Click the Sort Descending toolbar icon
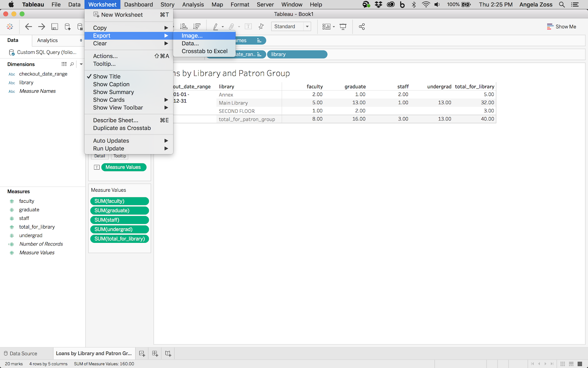The width and height of the screenshot is (588, 368). coord(197,26)
